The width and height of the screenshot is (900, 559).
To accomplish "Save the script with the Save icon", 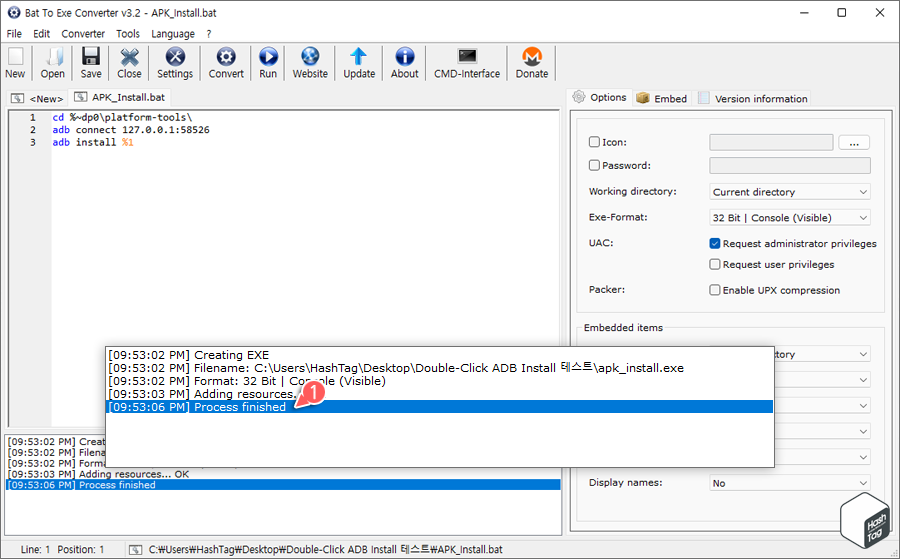I will tap(91, 56).
